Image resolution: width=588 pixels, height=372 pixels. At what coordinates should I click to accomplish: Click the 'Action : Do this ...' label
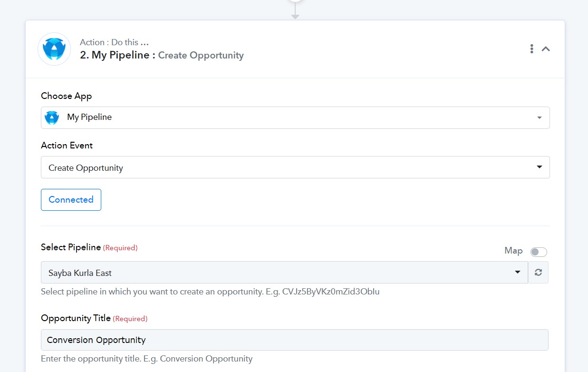[115, 42]
